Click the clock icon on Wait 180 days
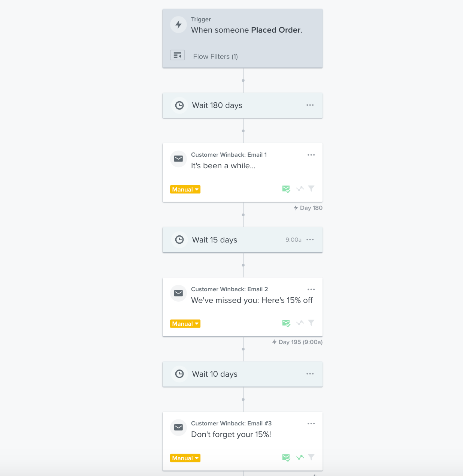 179,106
